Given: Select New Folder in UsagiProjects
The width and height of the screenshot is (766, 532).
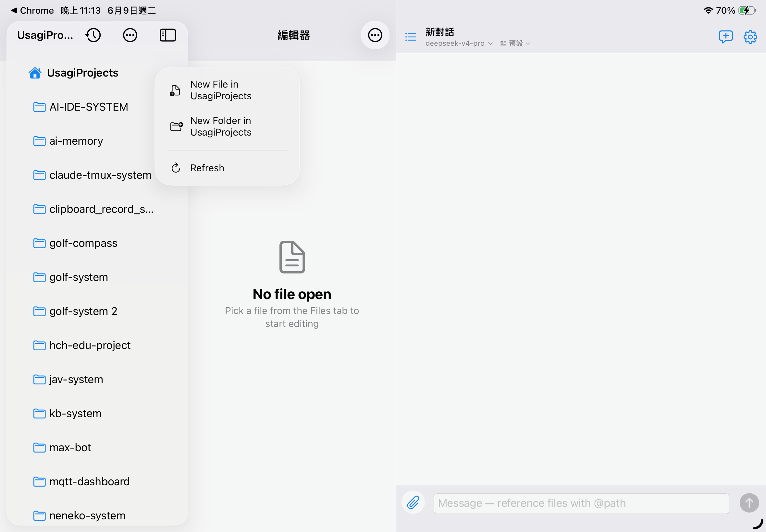Looking at the screenshot, I should click(x=227, y=126).
